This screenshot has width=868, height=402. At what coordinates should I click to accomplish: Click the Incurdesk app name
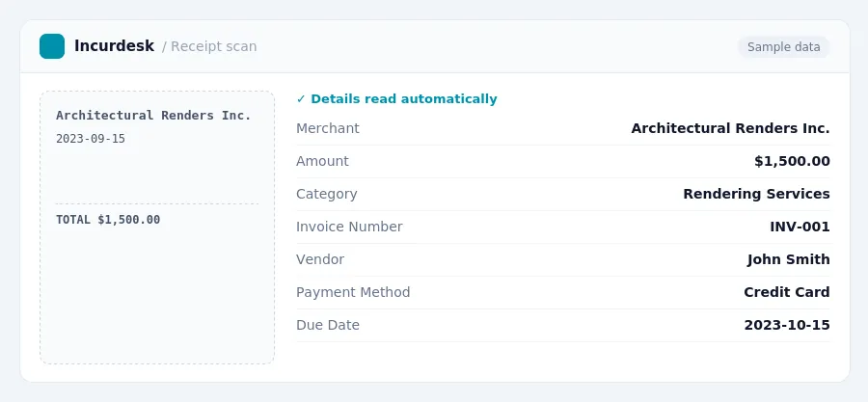coord(114,46)
